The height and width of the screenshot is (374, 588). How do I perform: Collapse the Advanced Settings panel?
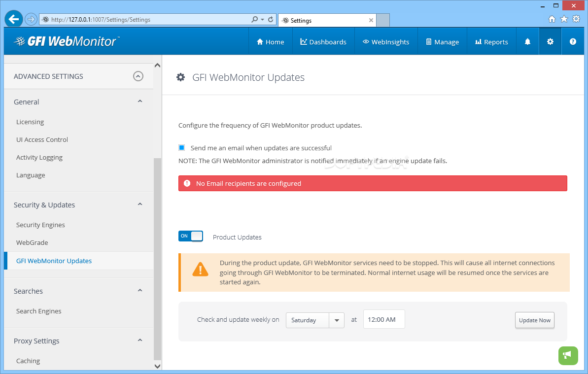[x=138, y=76]
